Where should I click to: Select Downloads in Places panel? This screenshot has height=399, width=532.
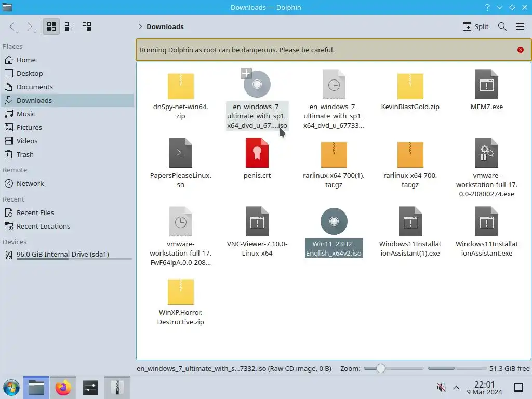[x=67, y=100]
